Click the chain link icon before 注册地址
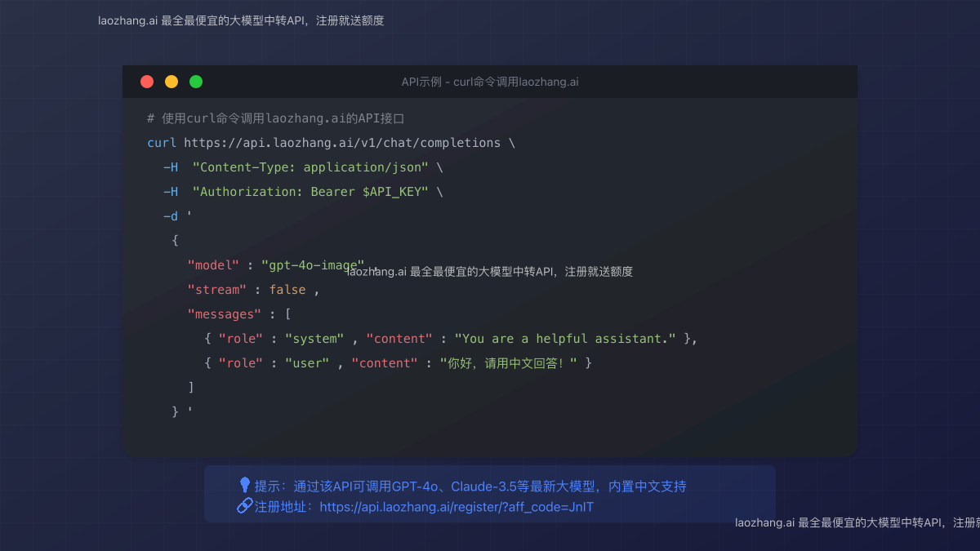Viewport: 980px width, 551px height. pyautogui.click(x=244, y=506)
